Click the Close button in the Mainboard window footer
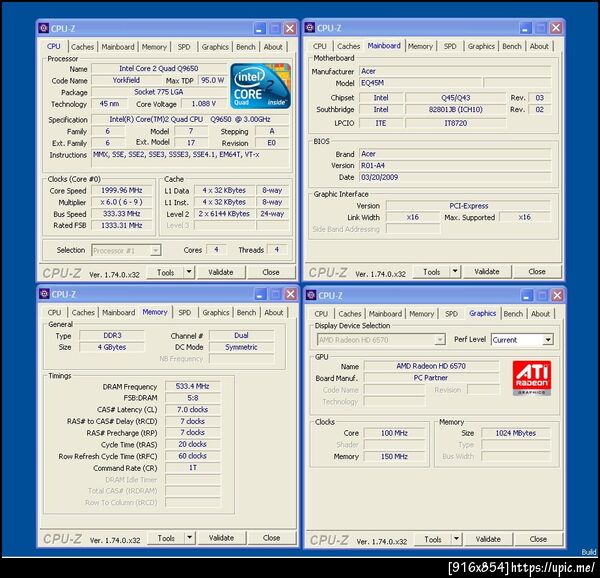This screenshot has height=578, width=600. pos(537,272)
